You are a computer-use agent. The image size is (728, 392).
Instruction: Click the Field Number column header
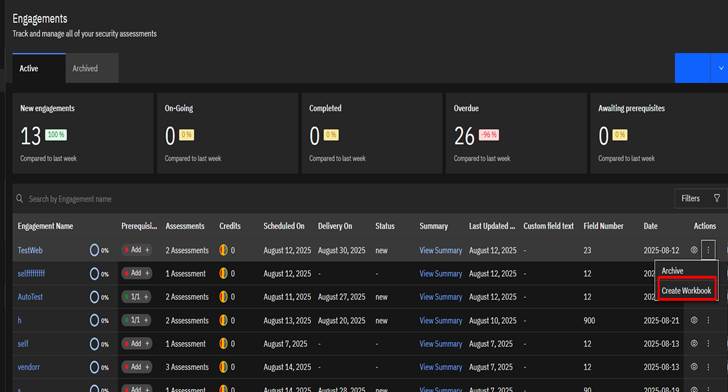click(603, 226)
